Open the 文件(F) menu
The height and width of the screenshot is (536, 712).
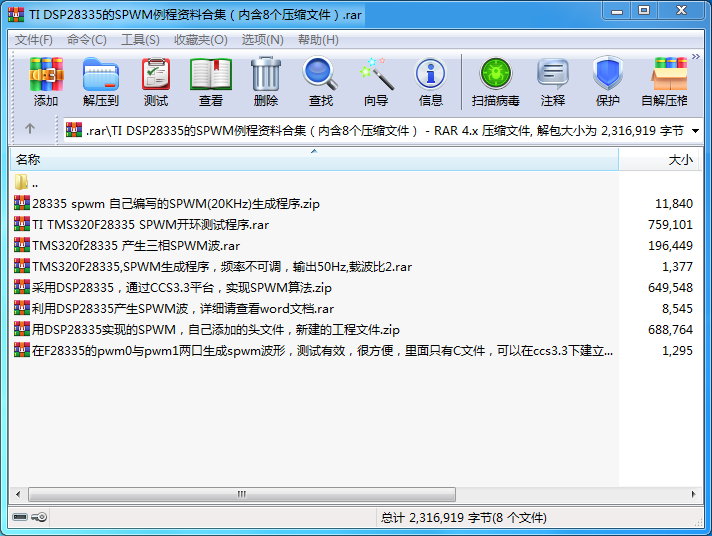[34, 40]
